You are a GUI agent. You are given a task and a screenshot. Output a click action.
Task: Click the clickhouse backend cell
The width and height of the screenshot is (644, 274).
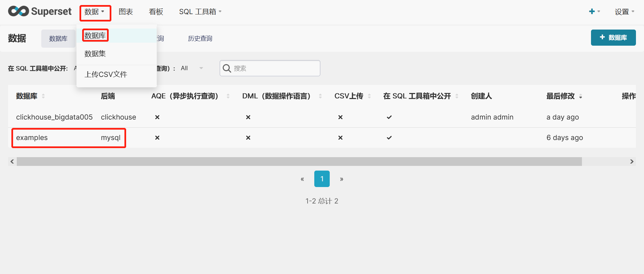point(118,117)
